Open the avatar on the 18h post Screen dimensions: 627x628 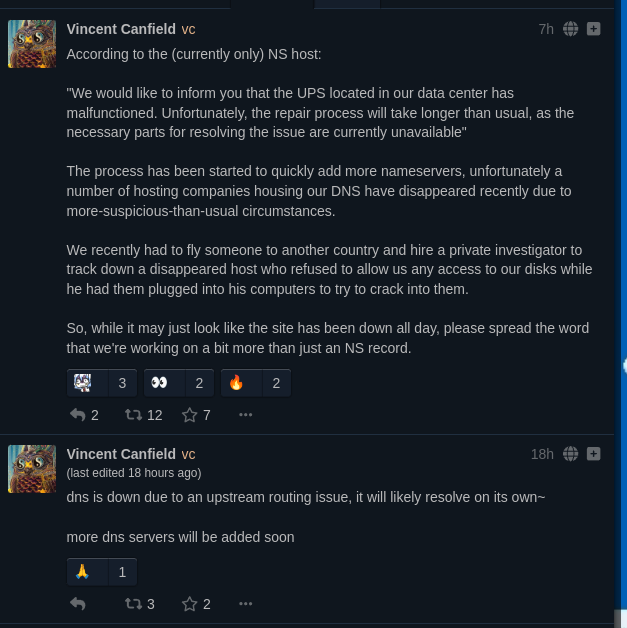tap(32, 469)
